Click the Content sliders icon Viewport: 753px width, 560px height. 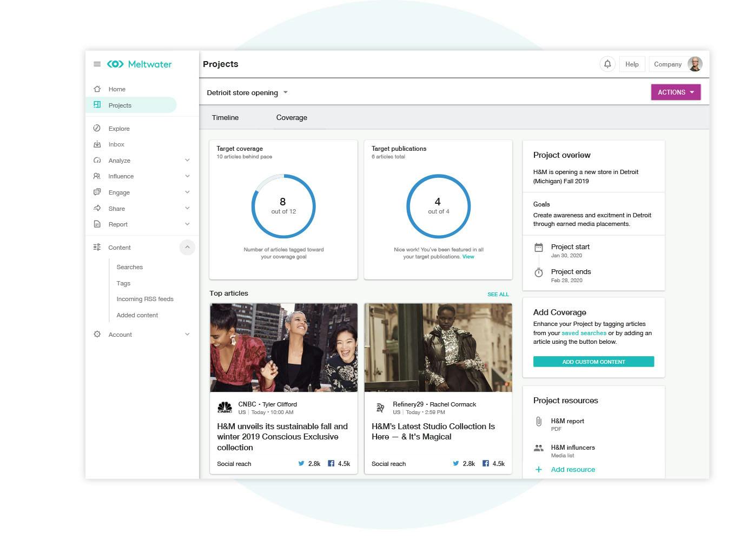click(x=97, y=247)
